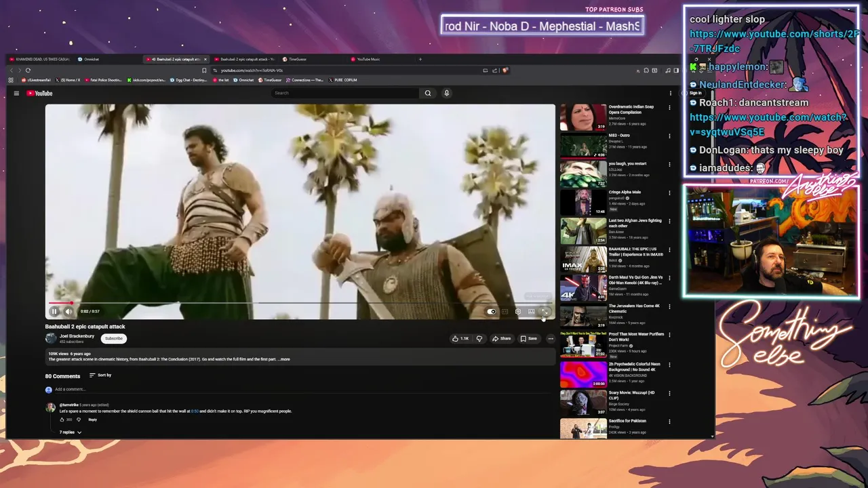
Task: Expand the 7 replies thread
Action: pyautogui.click(x=70, y=432)
